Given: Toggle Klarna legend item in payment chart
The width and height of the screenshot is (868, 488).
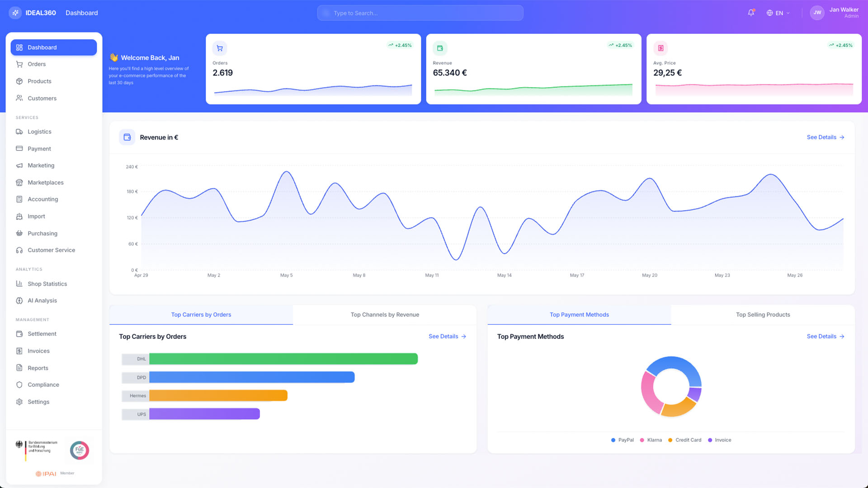Looking at the screenshot, I should coord(651,440).
